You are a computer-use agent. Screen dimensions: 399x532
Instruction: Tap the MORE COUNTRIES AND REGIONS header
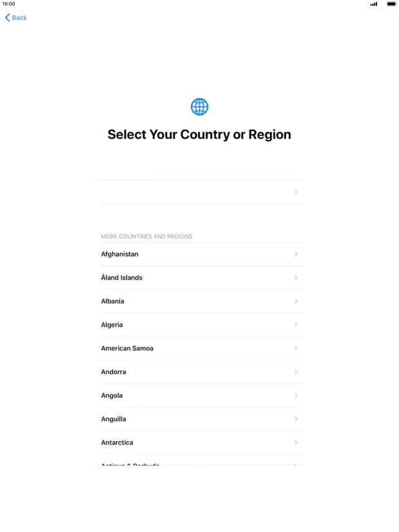coord(146,236)
